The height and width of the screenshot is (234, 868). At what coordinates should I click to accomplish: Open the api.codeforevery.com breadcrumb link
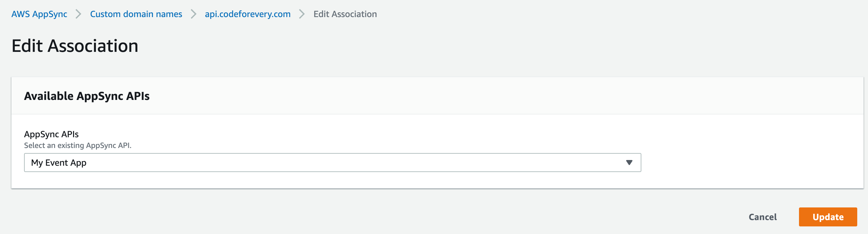(248, 14)
